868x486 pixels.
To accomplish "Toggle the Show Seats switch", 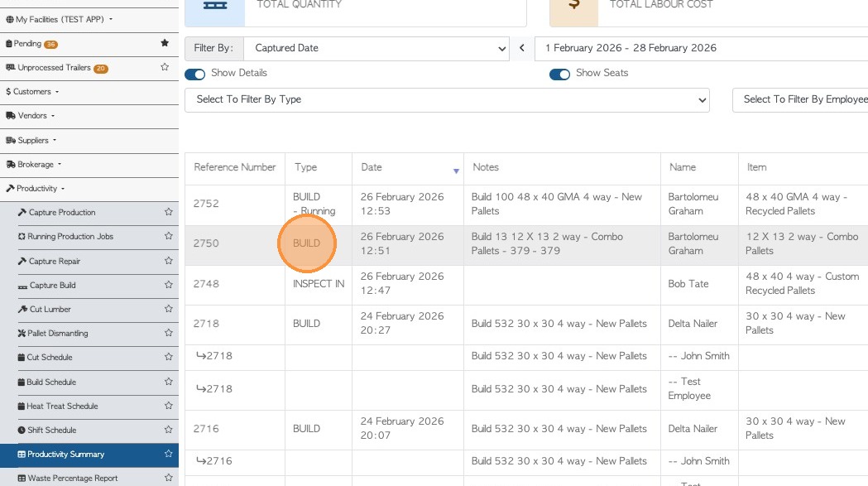I will [x=559, y=74].
